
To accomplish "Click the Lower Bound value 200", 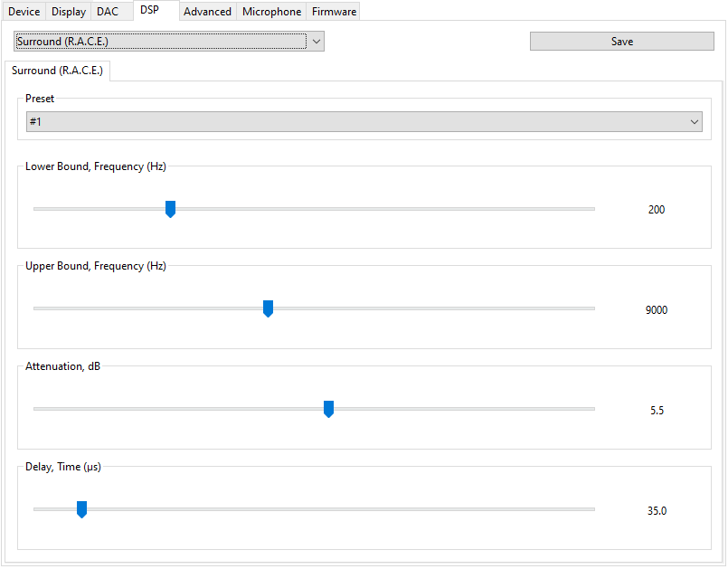I will (657, 210).
